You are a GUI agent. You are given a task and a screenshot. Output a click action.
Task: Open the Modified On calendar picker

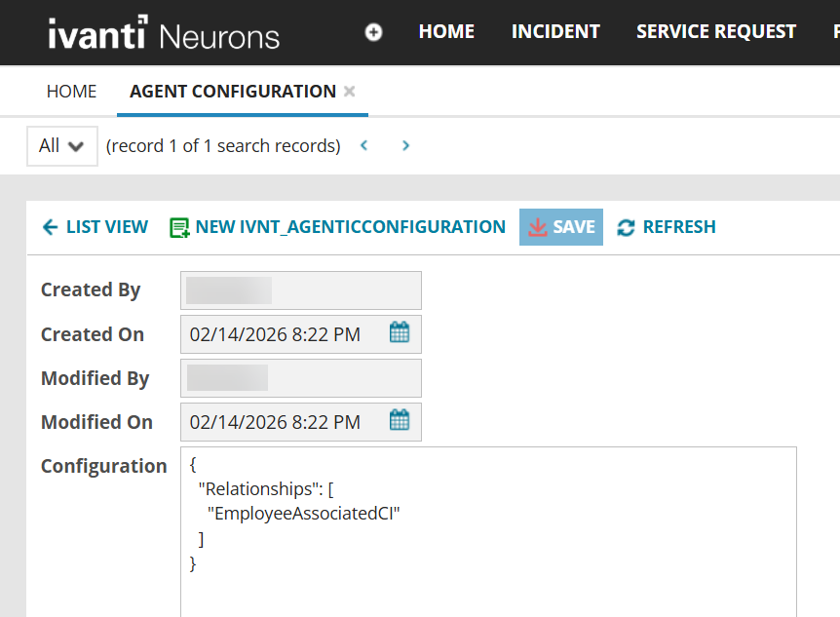pyautogui.click(x=400, y=421)
